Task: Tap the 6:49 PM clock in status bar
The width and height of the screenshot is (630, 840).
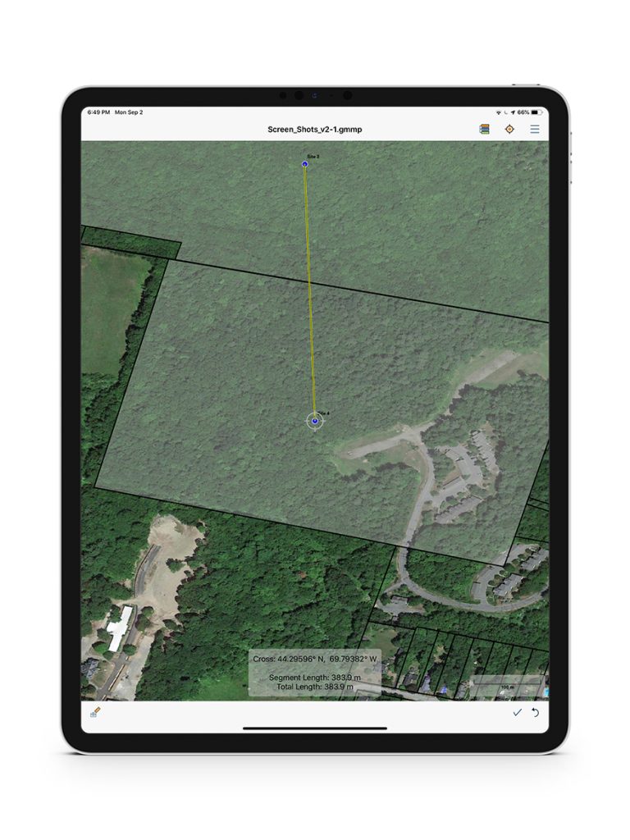Action: [98, 112]
